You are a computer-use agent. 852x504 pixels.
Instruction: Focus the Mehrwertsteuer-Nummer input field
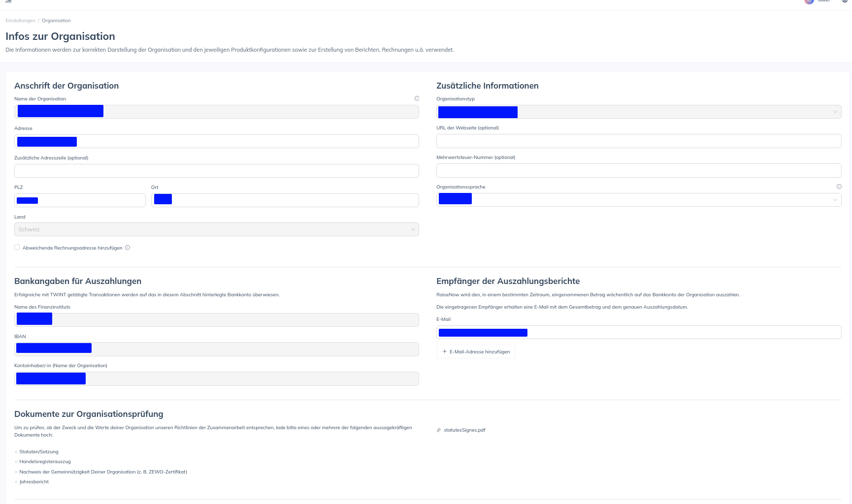click(638, 171)
